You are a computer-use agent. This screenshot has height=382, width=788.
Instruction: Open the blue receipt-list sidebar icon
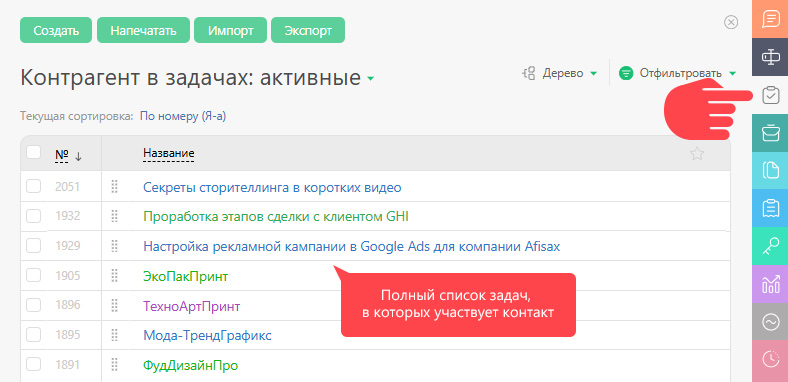click(770, 209)
